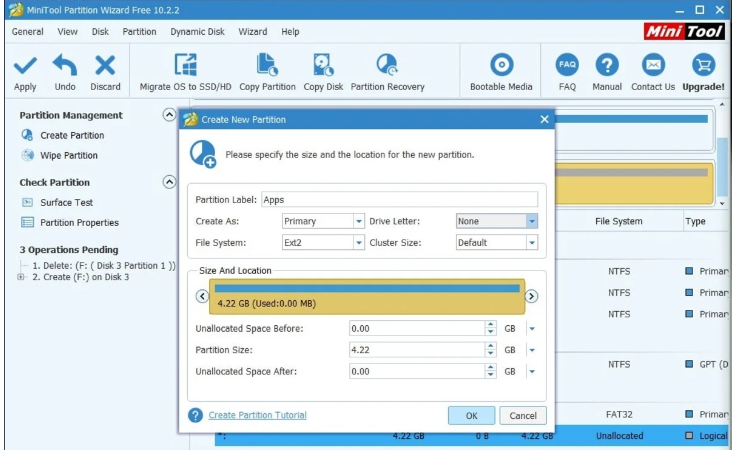750x450 pixels.
Task: Click the Apply checkmark icon
Action: click(x=25, y=66)
